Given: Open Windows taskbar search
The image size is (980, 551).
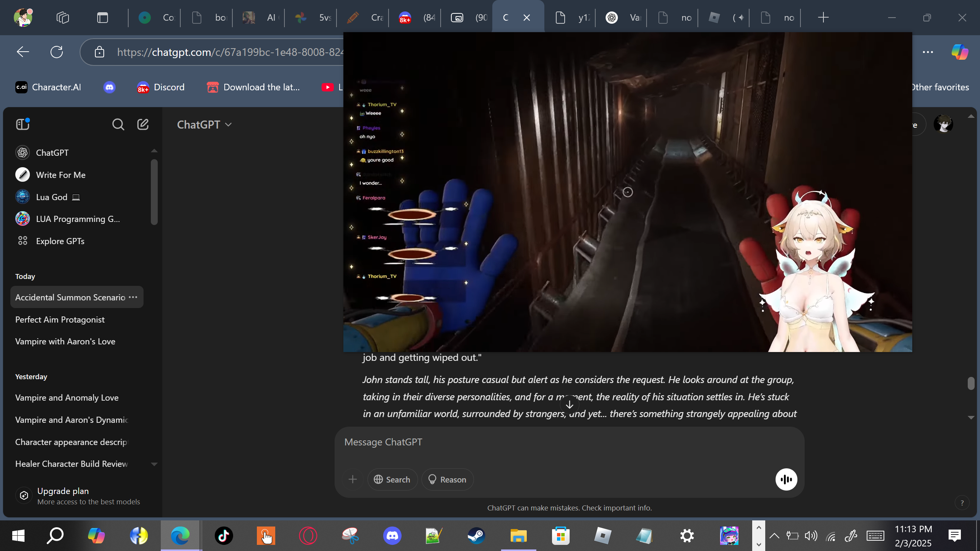Looking at the screenshot, I should pyautogui.click(x=55, y=536).
